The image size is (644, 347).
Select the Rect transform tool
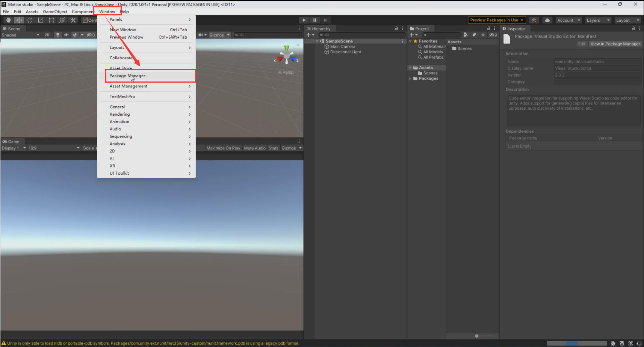coord(51,20)
